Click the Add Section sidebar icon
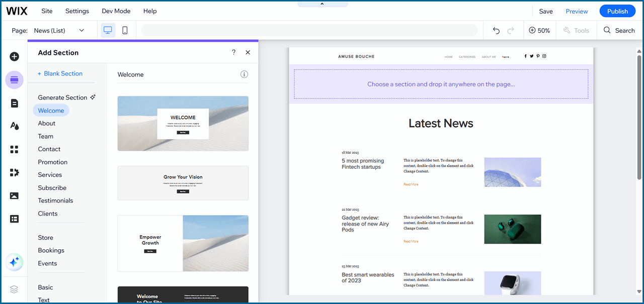644x304 pixels. coord(14,80)
